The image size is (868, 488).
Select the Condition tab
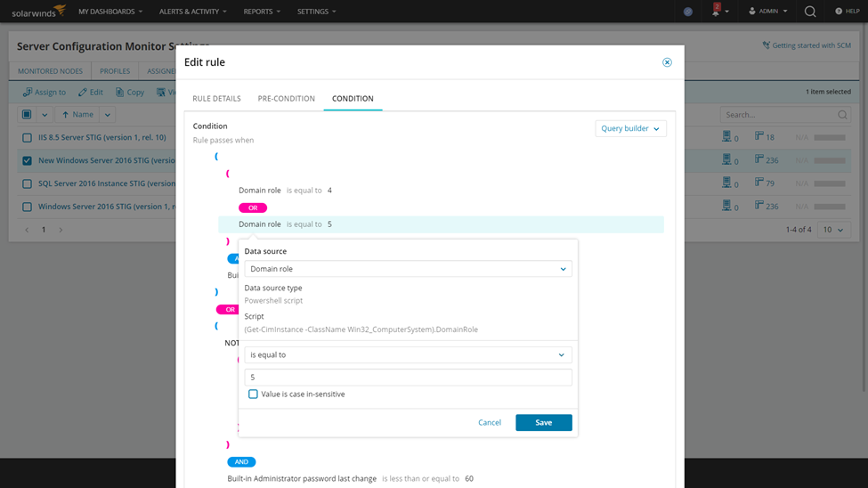(353, 99)
